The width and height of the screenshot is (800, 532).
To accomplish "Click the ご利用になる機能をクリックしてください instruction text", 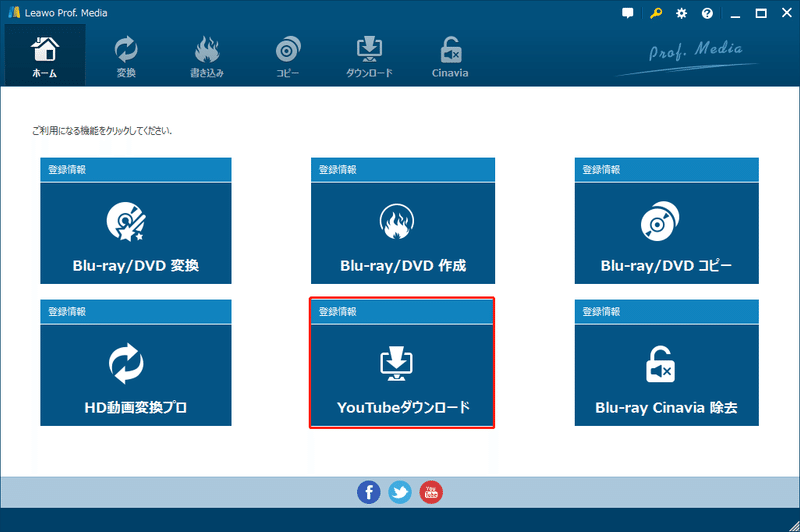I will (x=102, y=131).
